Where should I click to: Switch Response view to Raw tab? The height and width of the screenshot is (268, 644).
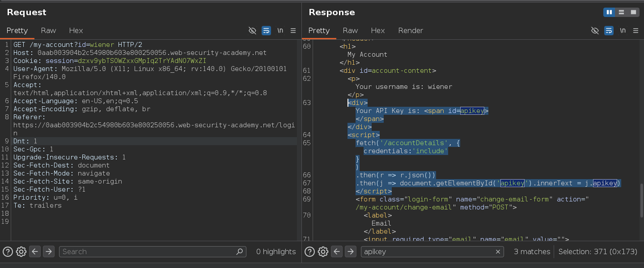tap(350, 30)
